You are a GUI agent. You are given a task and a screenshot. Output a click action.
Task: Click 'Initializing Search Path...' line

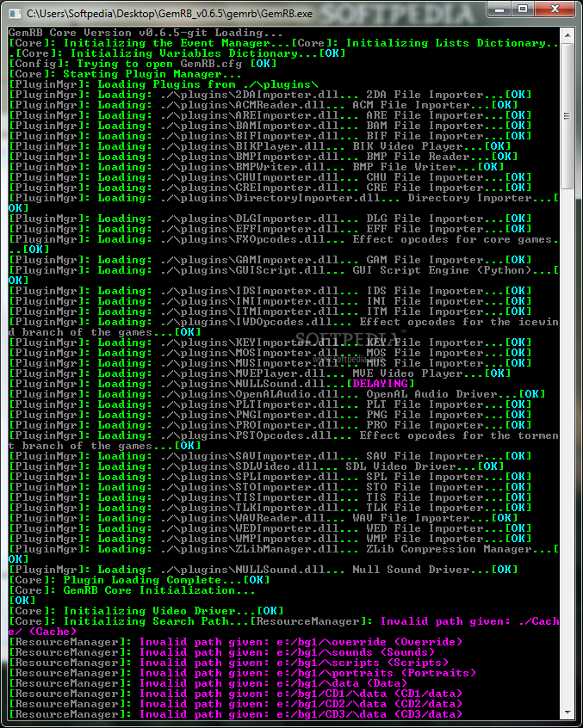coord(284,626)
